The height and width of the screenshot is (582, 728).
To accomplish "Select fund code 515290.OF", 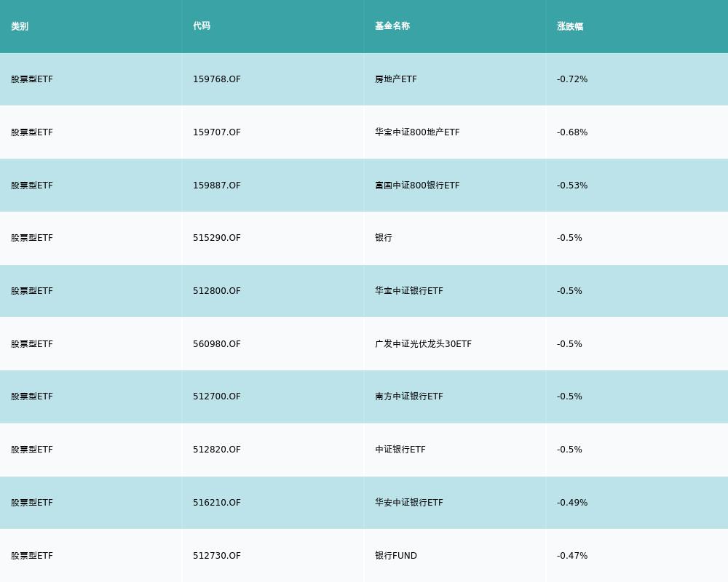I will [x=217, y=238].
